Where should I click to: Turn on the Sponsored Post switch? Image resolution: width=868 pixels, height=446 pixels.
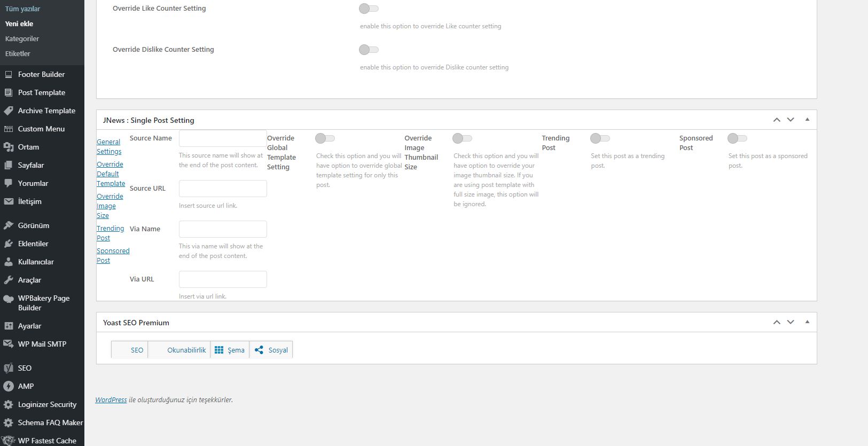(737, 138)
